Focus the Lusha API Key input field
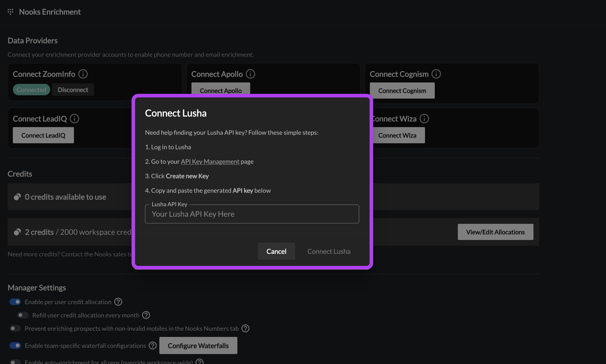The width and height of the screenshot is (606, 364). 252,214
